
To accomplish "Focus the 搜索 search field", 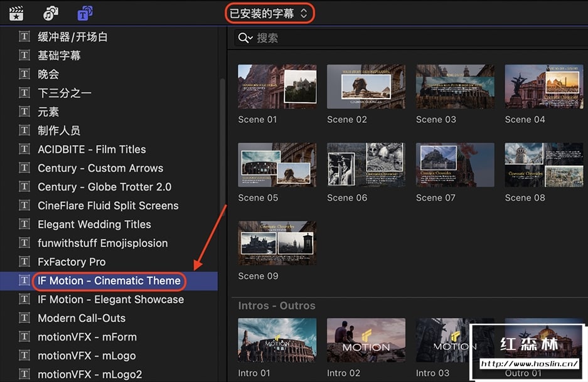I will [x=410, y=38].
